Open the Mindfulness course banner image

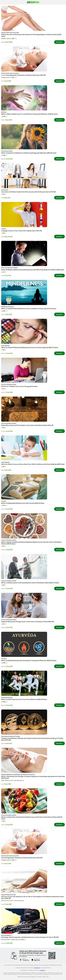click(x=24, y=292)
